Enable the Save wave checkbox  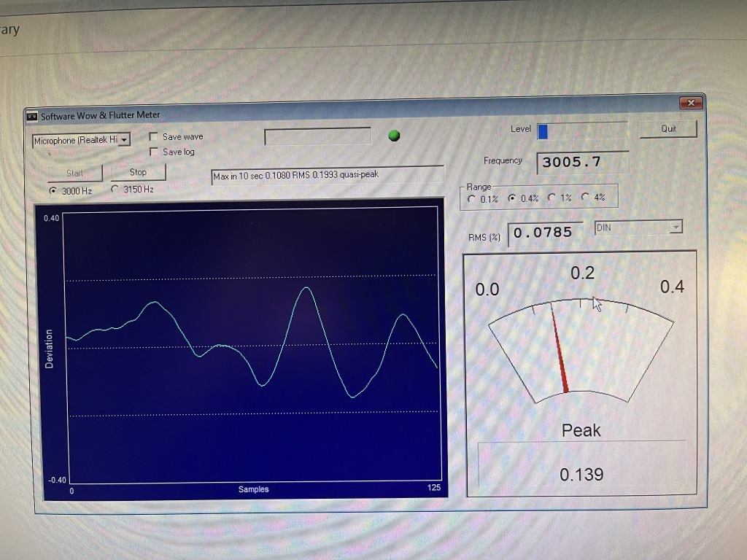154,136
